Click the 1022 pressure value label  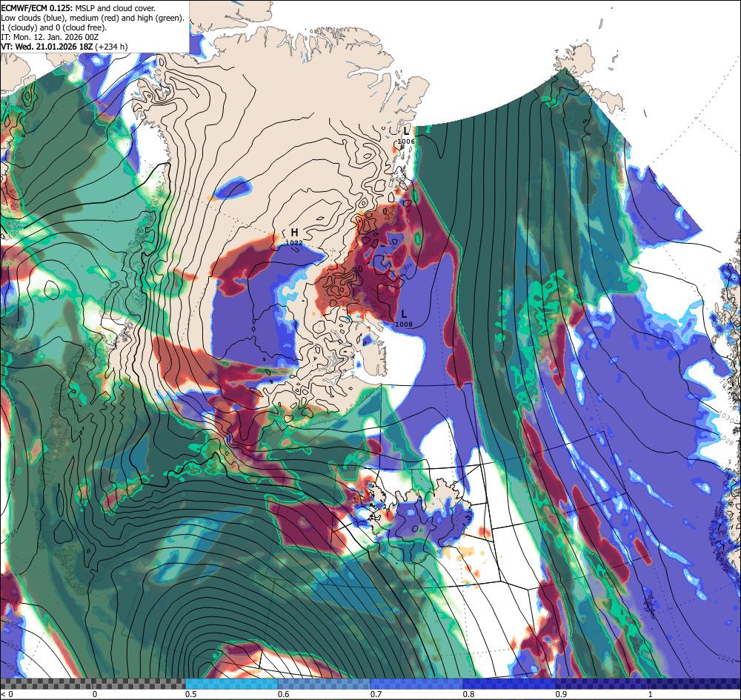coord(294,242)
